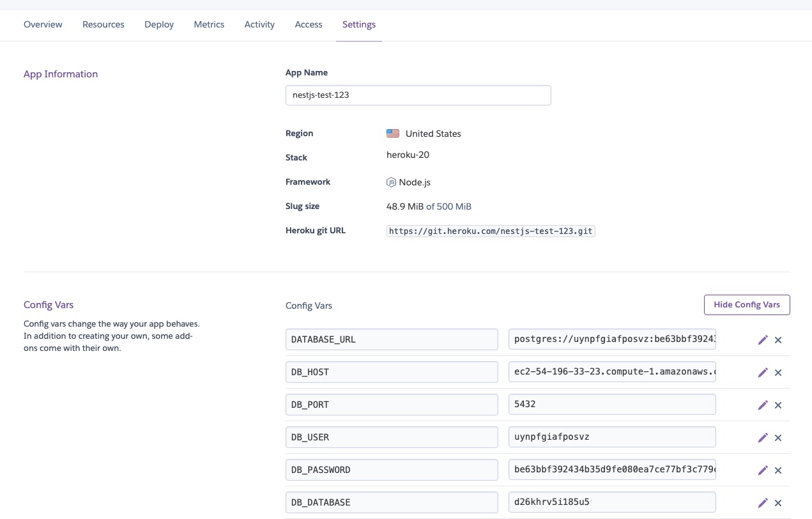Click the App Information section heading
The image size is (812, 519).
tap(61, 74)
